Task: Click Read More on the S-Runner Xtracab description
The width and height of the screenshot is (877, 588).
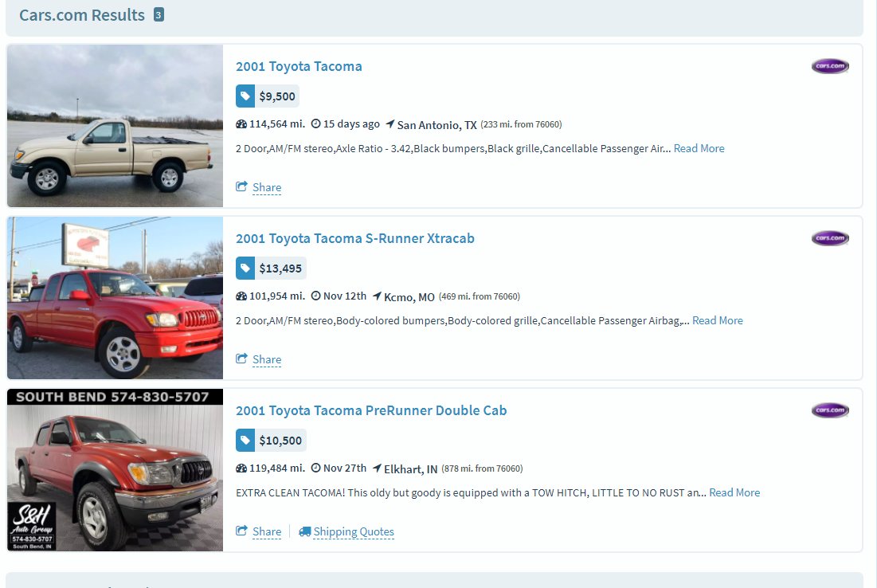Action: coord(718,320)
